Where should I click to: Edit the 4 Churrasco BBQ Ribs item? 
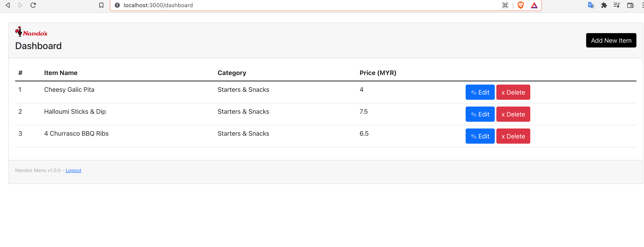(480, 136)
